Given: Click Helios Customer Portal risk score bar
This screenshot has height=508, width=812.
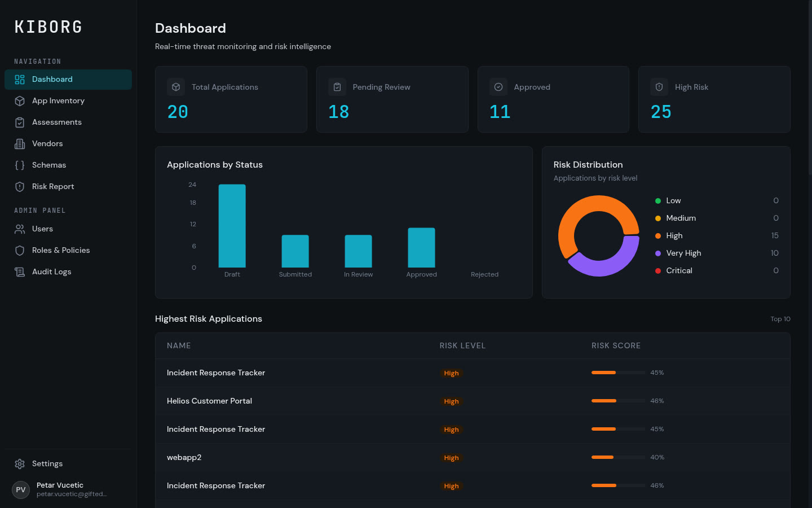Looking at the screenshot, I should [618, 401].
